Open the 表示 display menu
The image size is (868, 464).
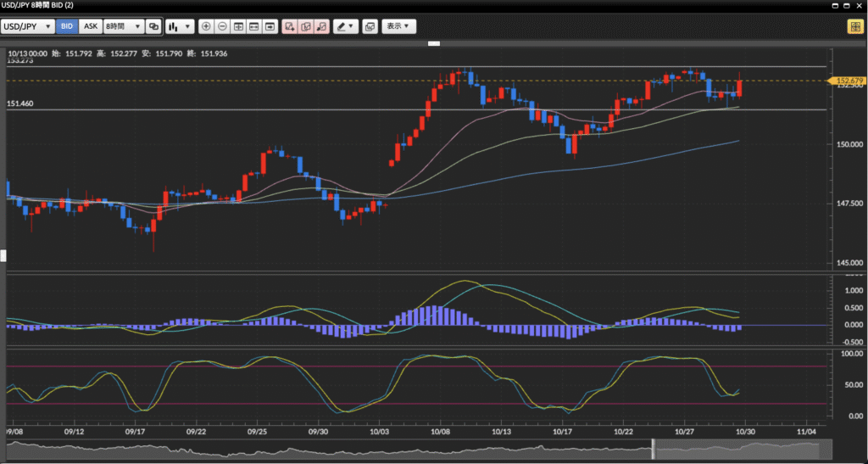tap(398, 26)
